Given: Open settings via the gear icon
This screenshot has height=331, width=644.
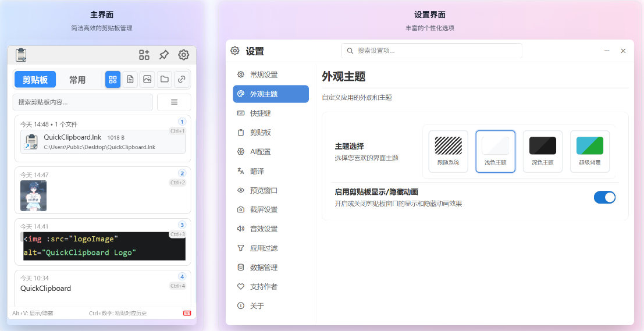Looking at the screenshot, I should [183, 55].
